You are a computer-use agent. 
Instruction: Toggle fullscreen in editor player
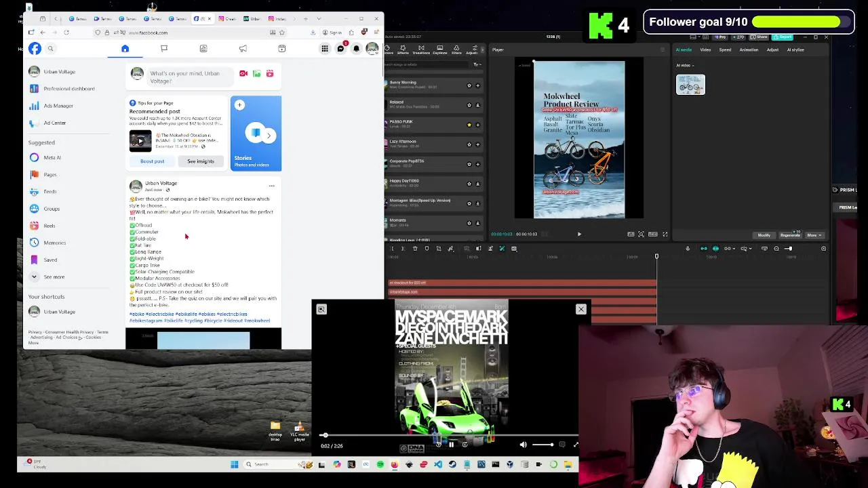(665, 235)
